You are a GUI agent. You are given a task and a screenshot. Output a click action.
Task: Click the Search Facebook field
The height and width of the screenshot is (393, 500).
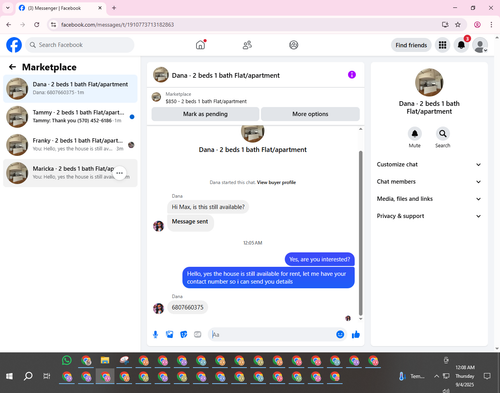tap(80, 45)
